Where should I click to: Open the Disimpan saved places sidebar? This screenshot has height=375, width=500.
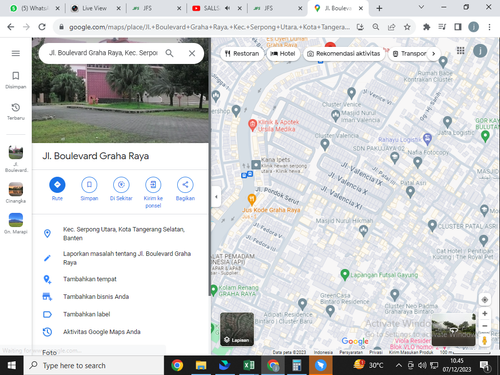pos(16,80)
